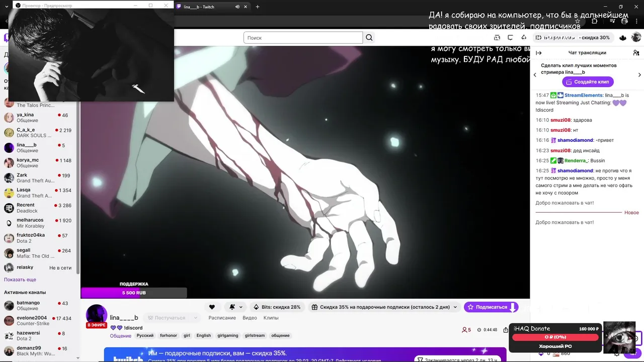Click the search magnifier icon
644x362 pixels.
pyautogui.click(x=369, y=38)
